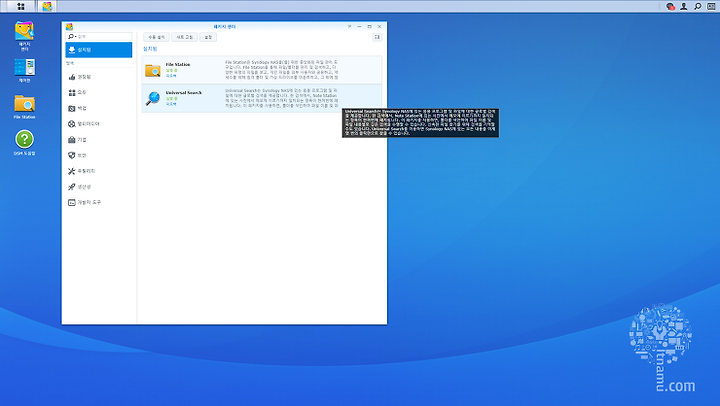
Task: Click the Universal Search package icon
Action: [x=152, y=98]
